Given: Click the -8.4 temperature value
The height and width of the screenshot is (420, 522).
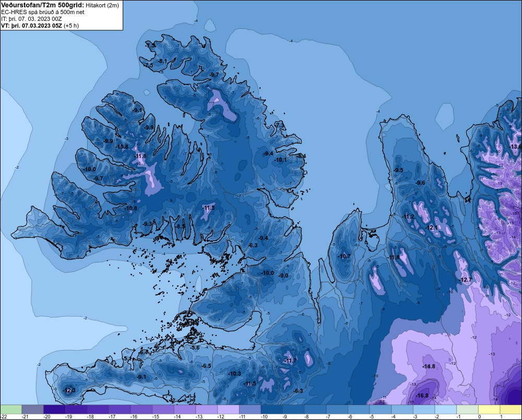Looking at the screenshot, I should point(301,156).
